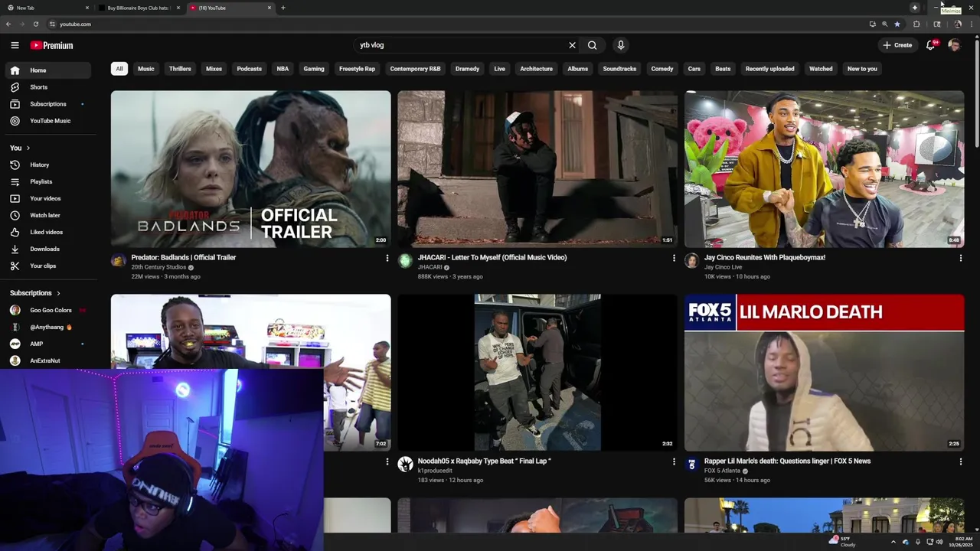Open options menu for Predator: Badlands video
Image resolution: width=980 pixels, height=551 pixels.
pyautogui.click(x=387, y=258)
